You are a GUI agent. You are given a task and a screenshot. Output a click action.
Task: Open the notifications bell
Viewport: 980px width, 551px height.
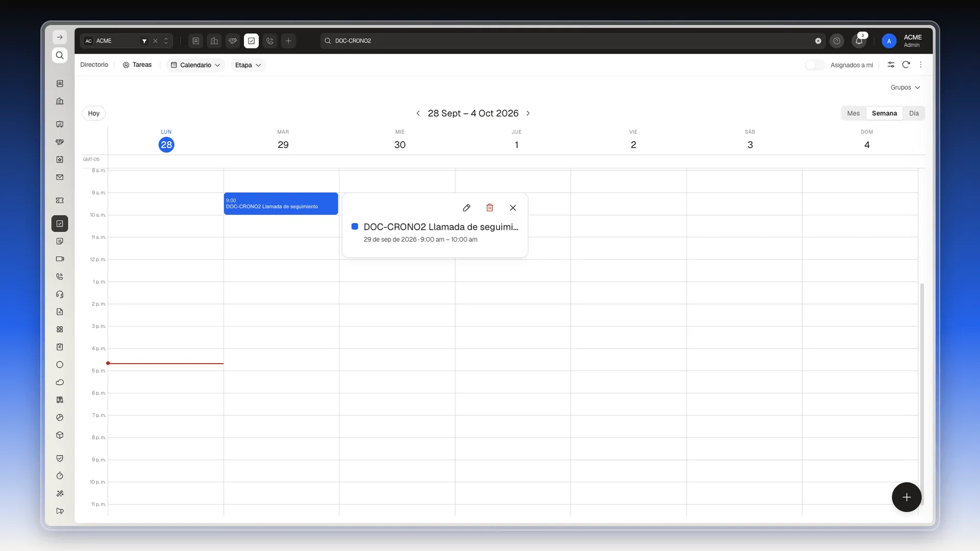(859, 41)
